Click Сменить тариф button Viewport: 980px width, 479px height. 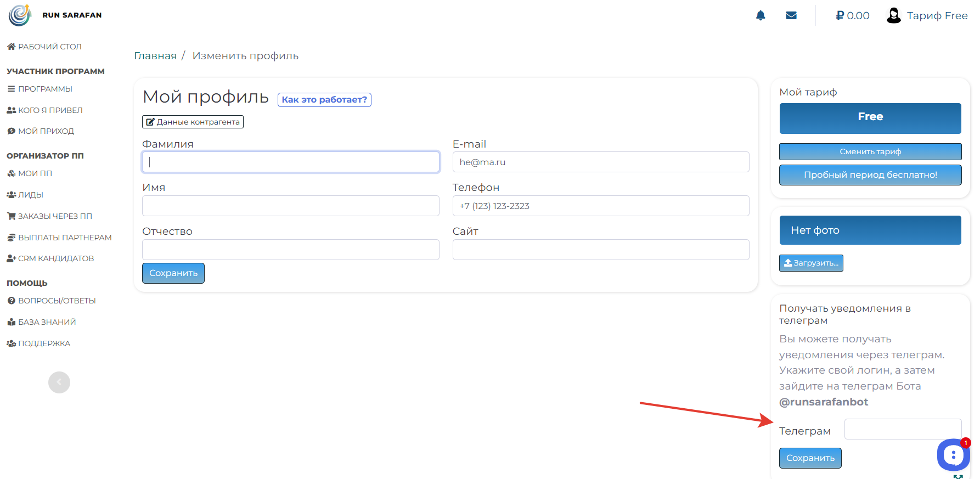(870, 151)
